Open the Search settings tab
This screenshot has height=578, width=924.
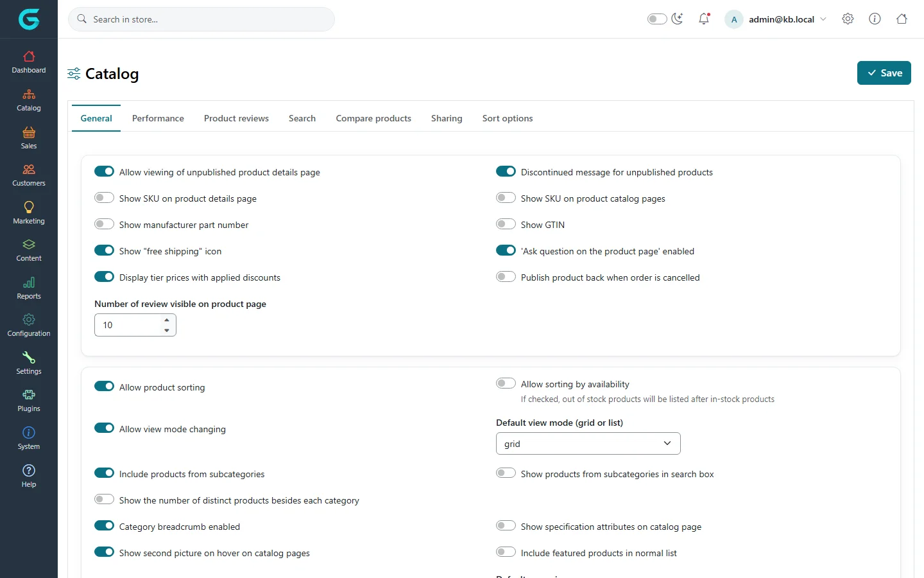click(302, 118)
